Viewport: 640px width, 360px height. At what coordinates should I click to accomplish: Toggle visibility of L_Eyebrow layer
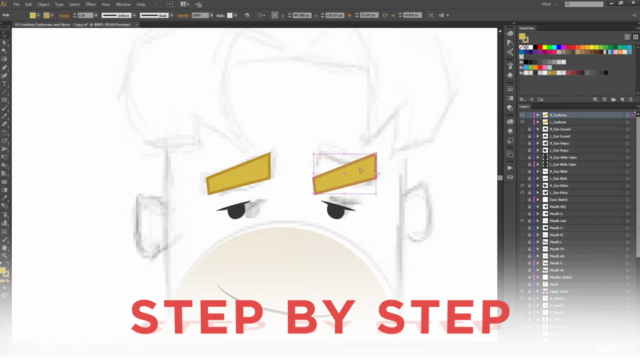tap(522, 122)
